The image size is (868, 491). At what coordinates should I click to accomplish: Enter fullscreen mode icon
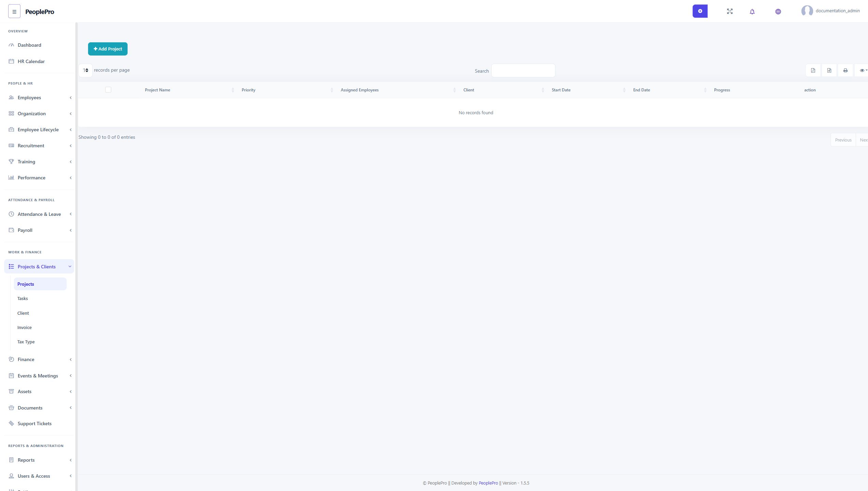coord(729,11)
